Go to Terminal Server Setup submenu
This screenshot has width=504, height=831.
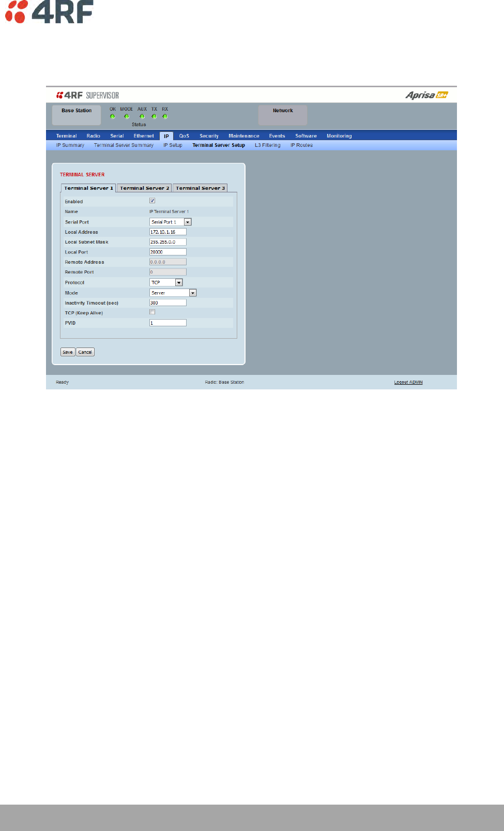pyautogui.click(x=219, y=145)
